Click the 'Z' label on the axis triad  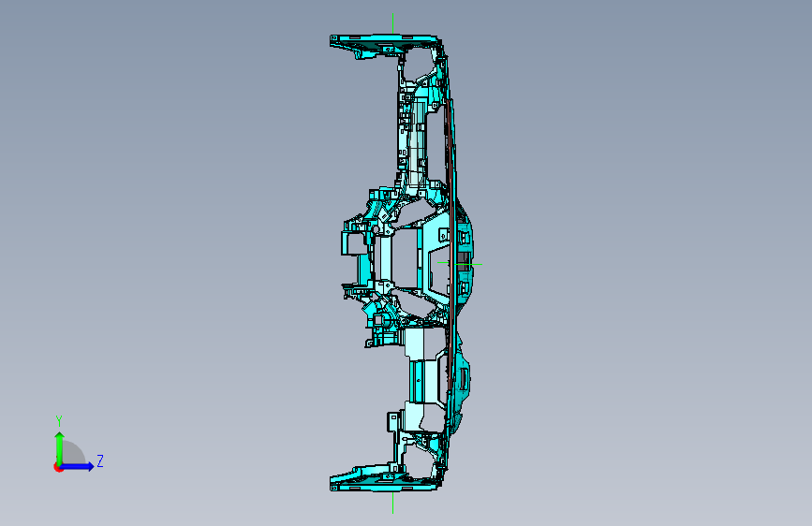(100, 460)
